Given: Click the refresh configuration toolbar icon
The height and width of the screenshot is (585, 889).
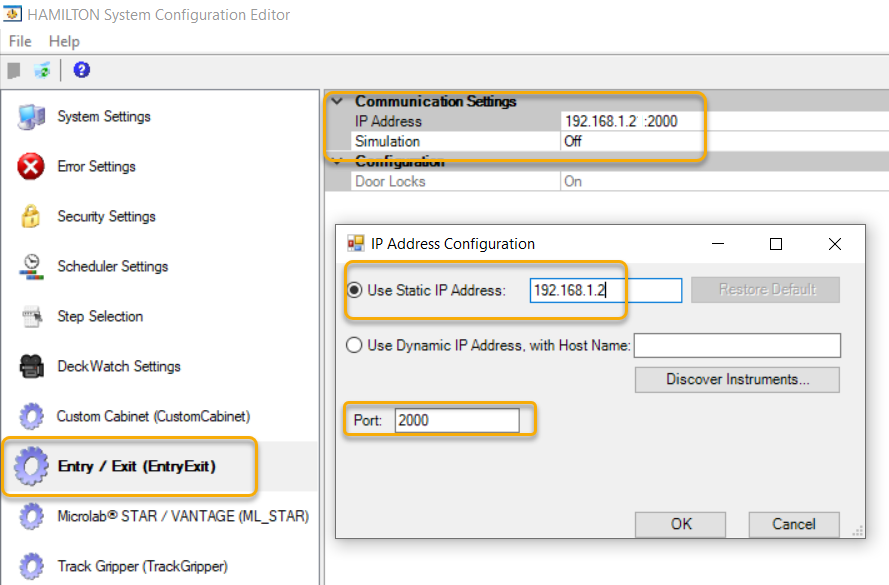Looking at the screenshot, I should point(42,70).
